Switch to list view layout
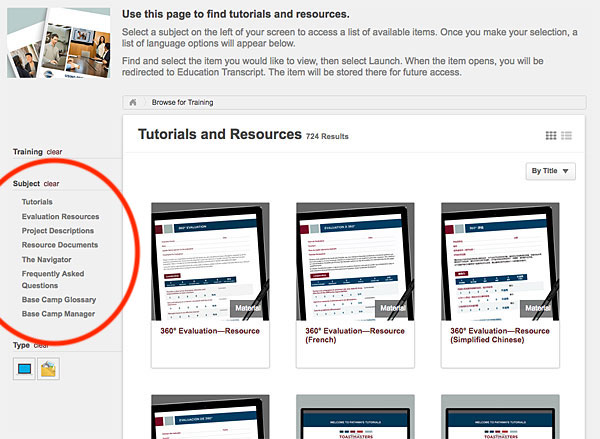600x439 pixels. point(566,136)
